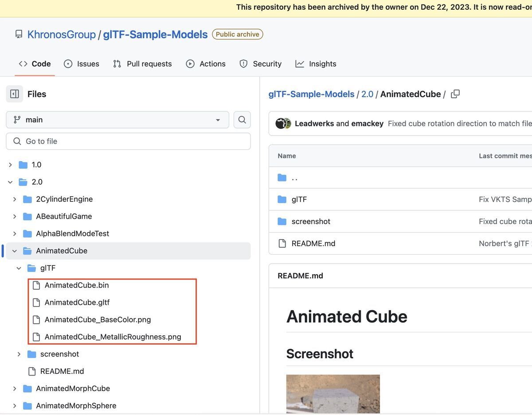This screenshot has width=532, height=415.
Task: Copy the AnimatedCube path icon
Action: point(455,94)
